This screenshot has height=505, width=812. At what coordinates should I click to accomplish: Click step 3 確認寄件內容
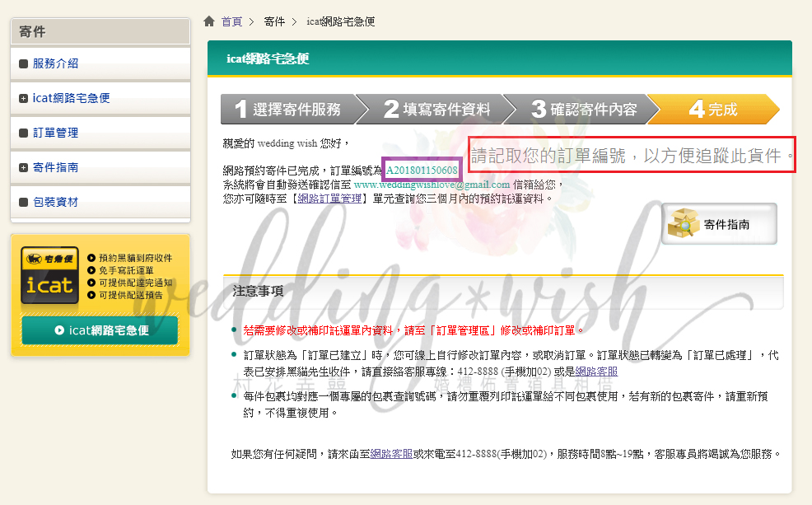tap(583, 109)
